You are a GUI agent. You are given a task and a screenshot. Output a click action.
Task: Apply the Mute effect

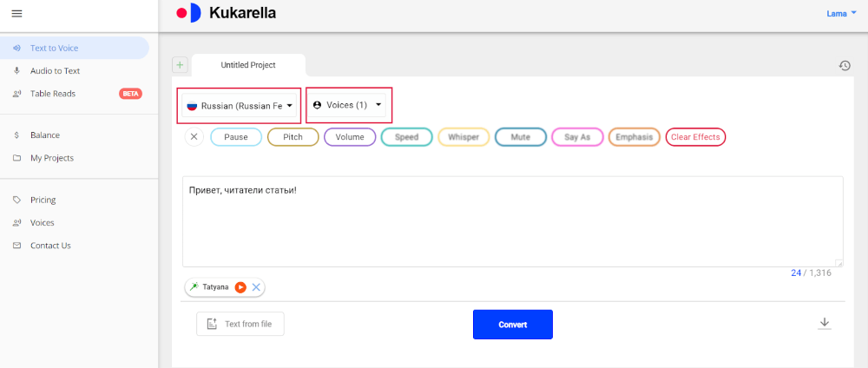click(x=520, y=137)
